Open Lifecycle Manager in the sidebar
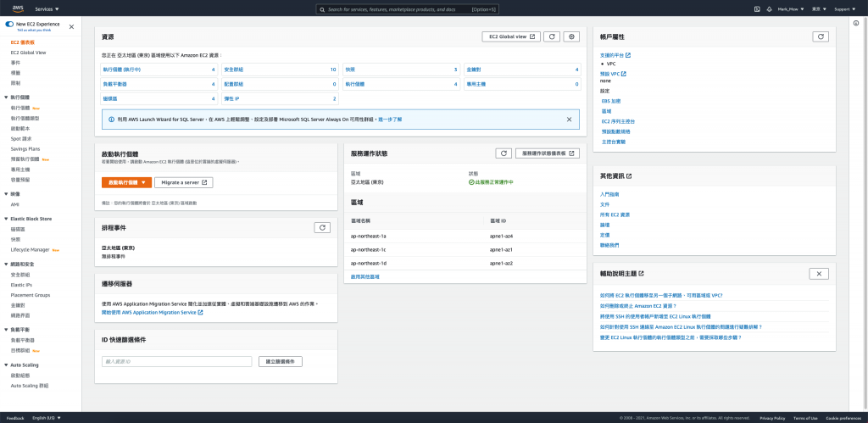The height and width of the screenshot is (423, 868). 30,250
